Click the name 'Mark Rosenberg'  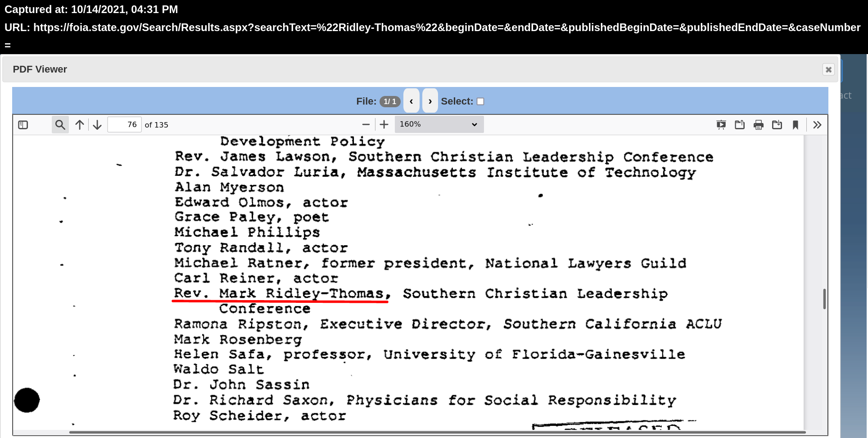tap(238, 339)
